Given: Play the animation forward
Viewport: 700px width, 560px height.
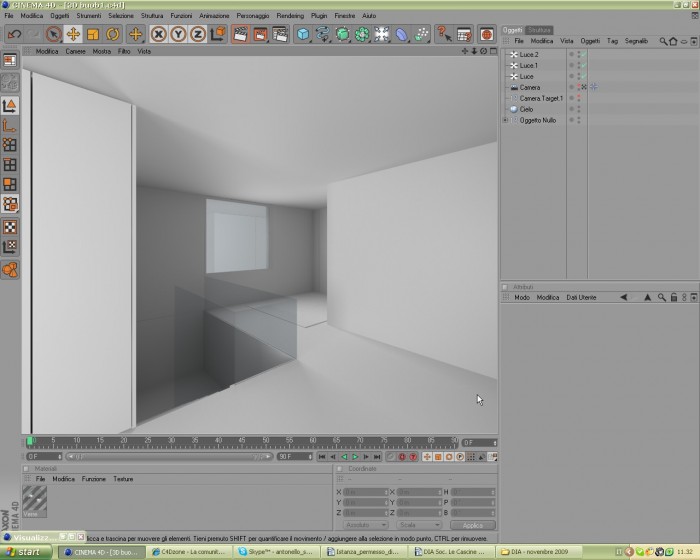Looking at the screenshot, I should click(355, 456).
